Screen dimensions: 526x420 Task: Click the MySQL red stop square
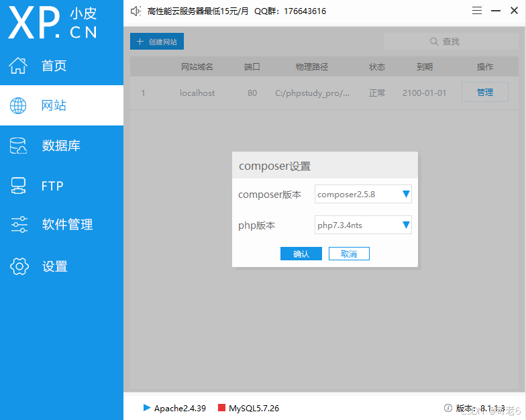pyautogui.click(x=221, y=408)
